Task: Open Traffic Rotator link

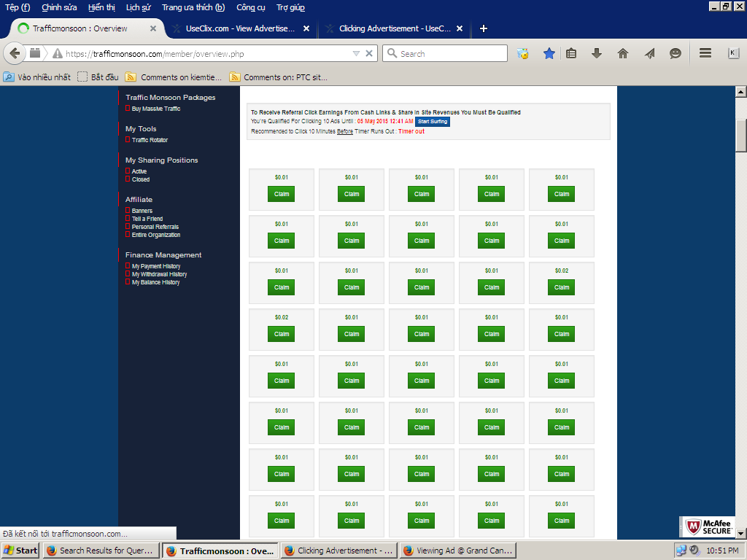Action: (x=150, y=140)
